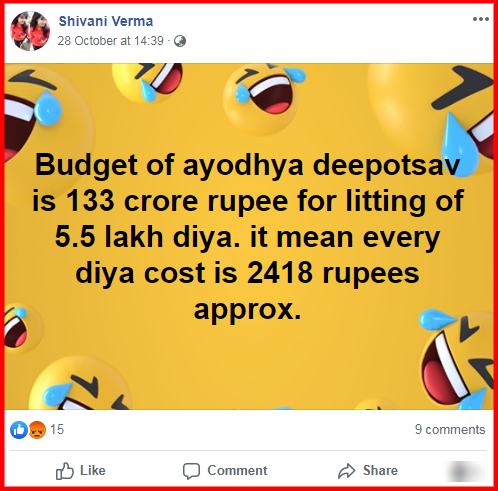498x491 pixels.
Task: Click the speech bubble icon beside Comment
Action: pyautogui.click(x=191, y=471)
